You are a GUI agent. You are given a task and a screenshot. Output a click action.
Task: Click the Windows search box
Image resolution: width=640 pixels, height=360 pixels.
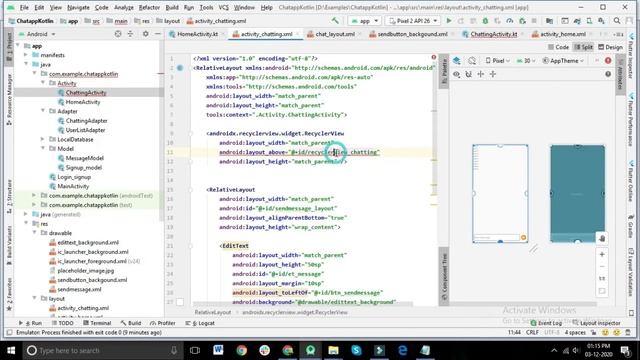click(102, 350)
